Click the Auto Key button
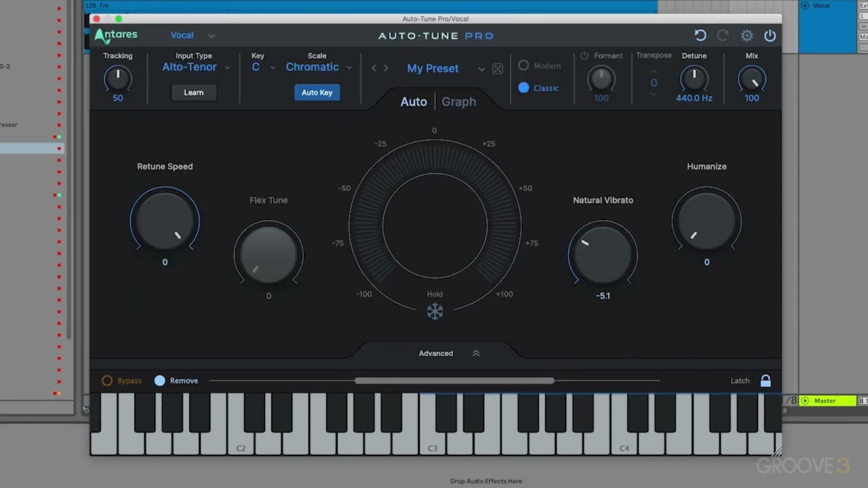This screenshot has width=868, height=488. click(317, 93)
